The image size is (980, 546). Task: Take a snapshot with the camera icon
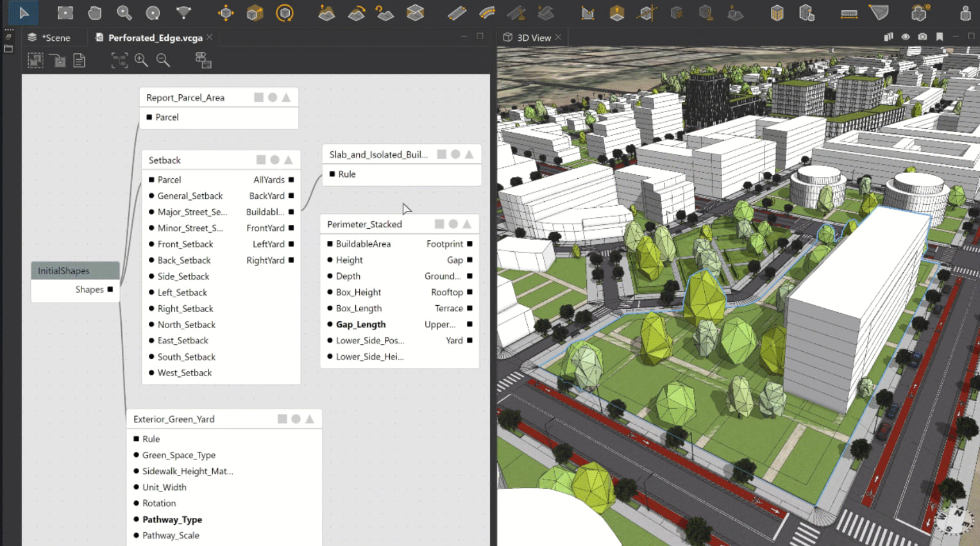[x=922, y=37]
